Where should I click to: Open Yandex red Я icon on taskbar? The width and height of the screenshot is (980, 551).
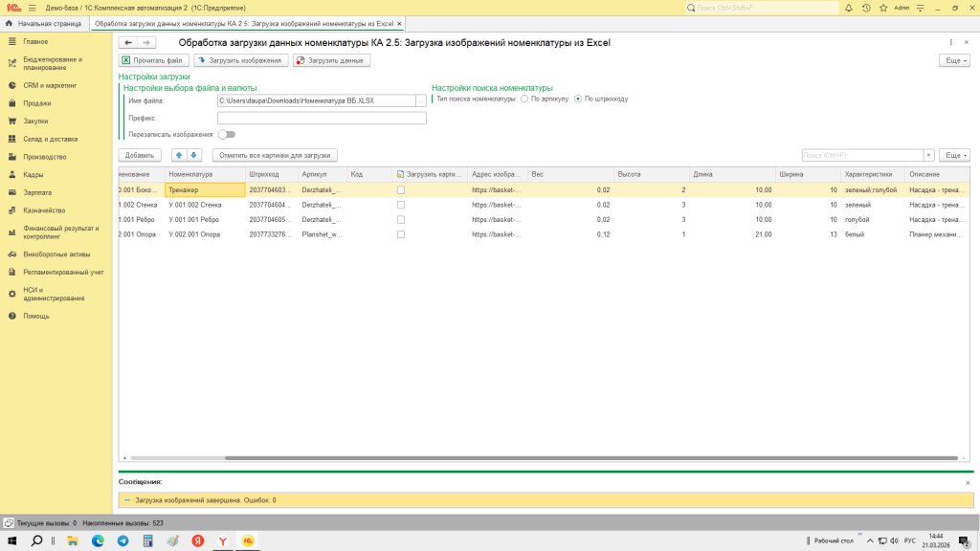197,541
